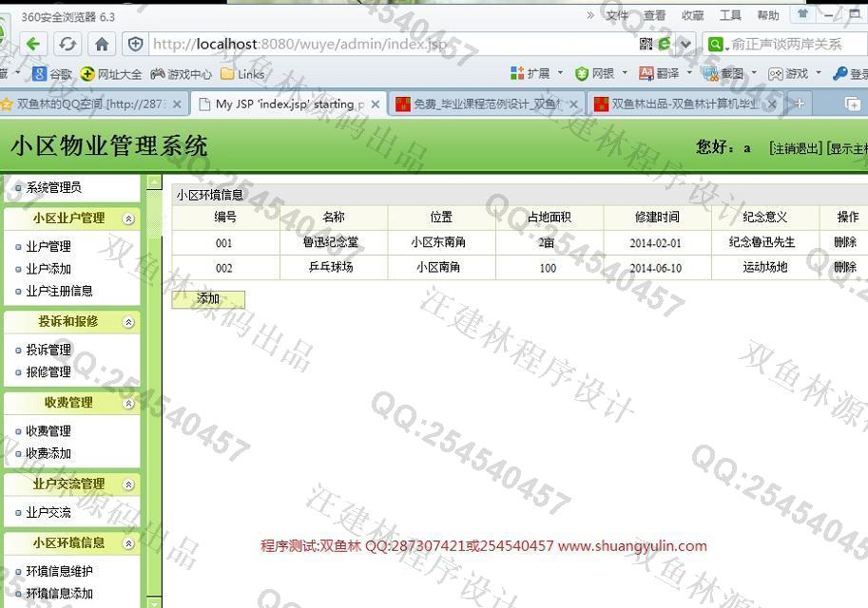The height and width of the screenshot is (608, 868).
Task: Open the 帮助 menu
Action: tap(768, 15)
